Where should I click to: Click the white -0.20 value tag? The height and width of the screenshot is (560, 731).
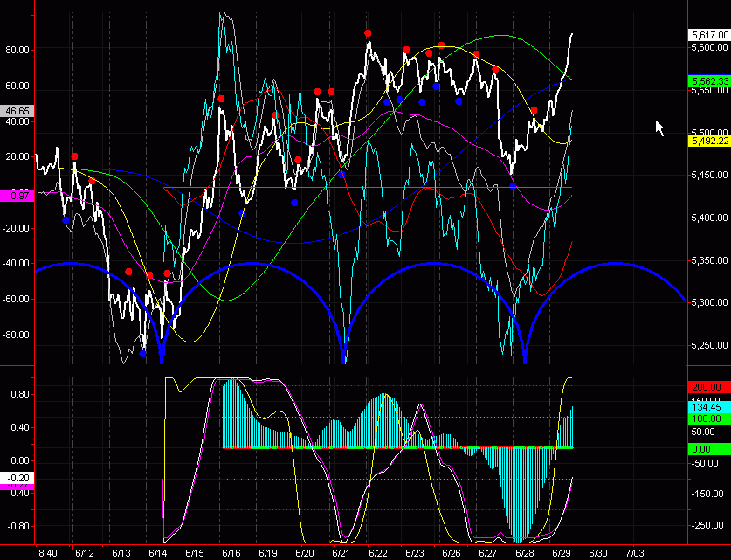(17, 478)
